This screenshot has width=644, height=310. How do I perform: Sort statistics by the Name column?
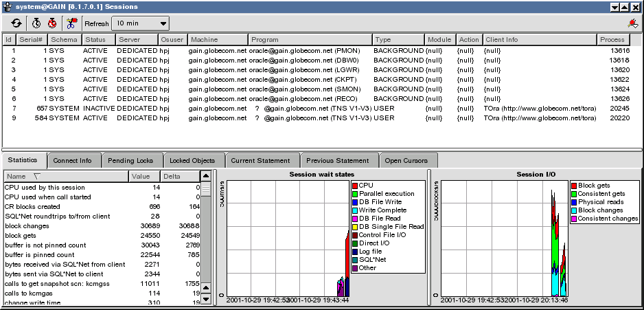66,177
